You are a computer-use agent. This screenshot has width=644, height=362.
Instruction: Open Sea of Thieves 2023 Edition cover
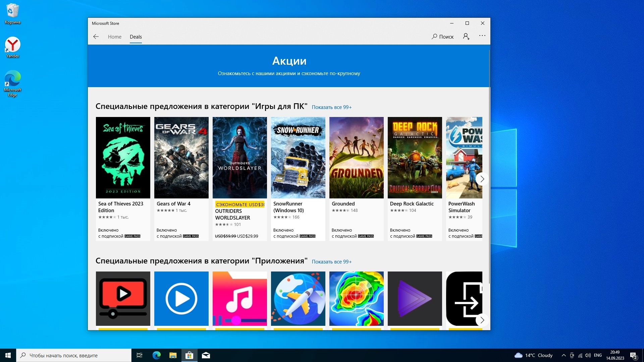[x=123, y=158]
